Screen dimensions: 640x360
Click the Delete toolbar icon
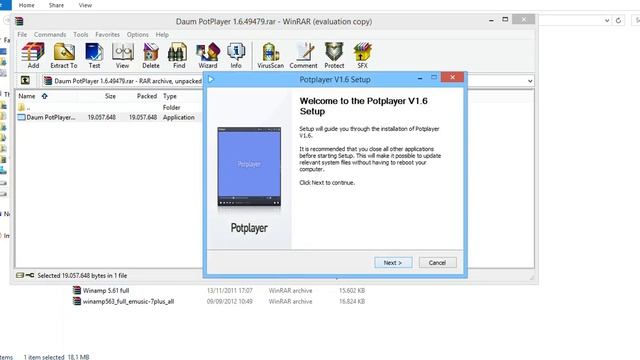pyautogui.click(x=151, y=56)
